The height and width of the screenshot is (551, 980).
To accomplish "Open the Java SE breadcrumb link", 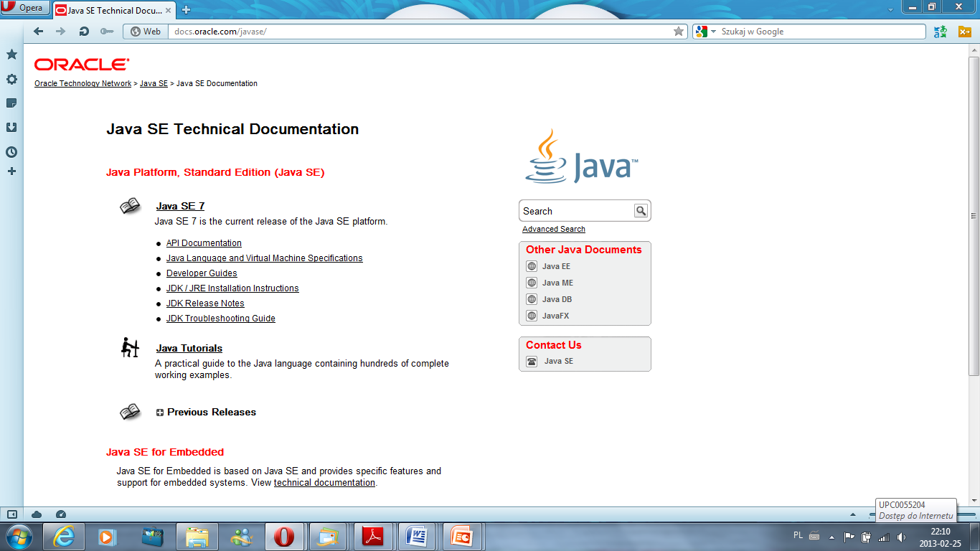I will click(154, 83).
